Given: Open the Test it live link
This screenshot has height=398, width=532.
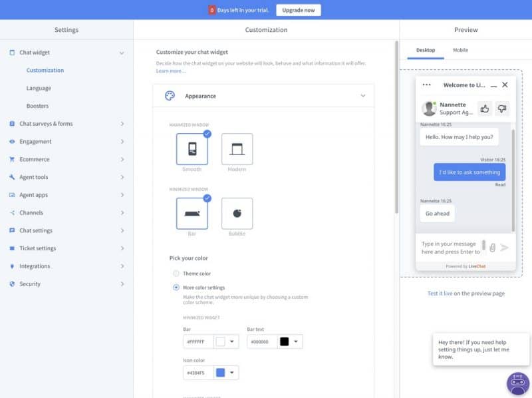Looking at the screenshot, I should [440, 294].
